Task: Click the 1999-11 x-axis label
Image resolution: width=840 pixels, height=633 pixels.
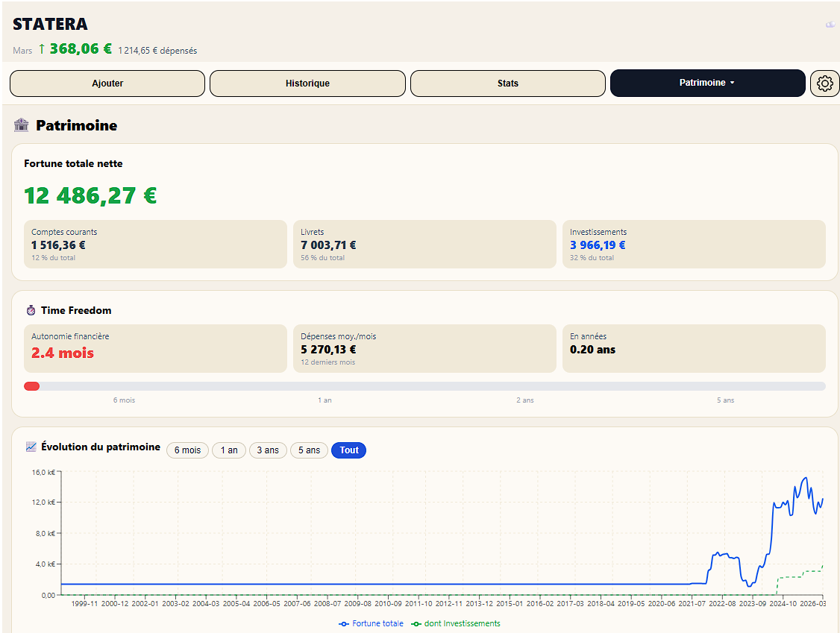Action: pos(84,603)
